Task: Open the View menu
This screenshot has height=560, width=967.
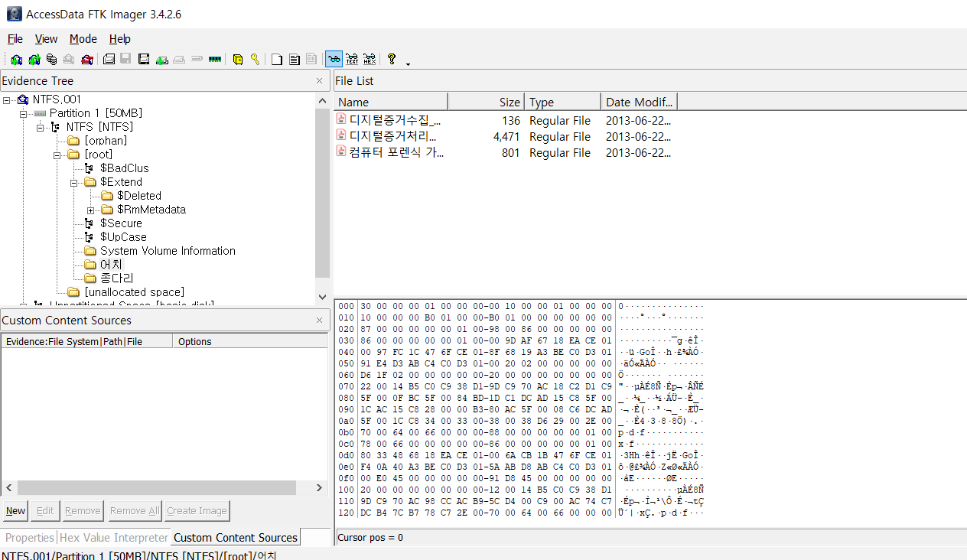Action: (46, 38)
